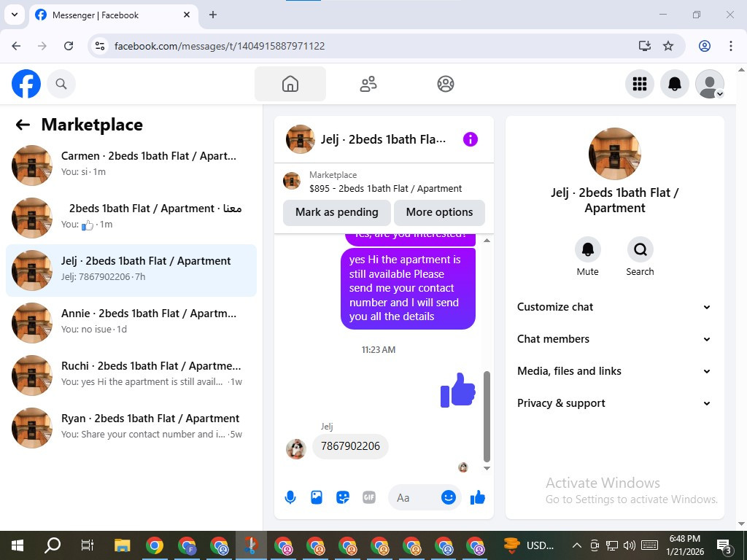Viewport: 747px width, 560px height.
Task: Send a thumbs-up like from composer
Action: tap(477, 497)
